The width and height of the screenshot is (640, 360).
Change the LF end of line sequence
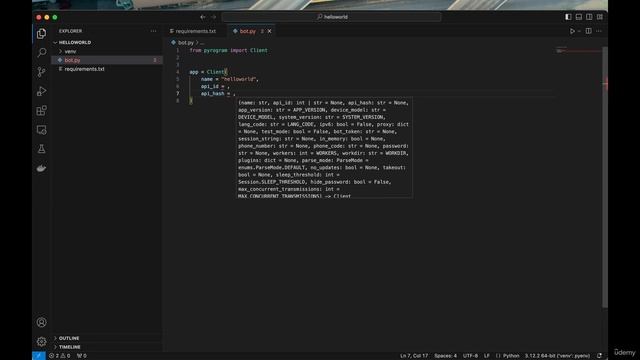pos(487,356)
